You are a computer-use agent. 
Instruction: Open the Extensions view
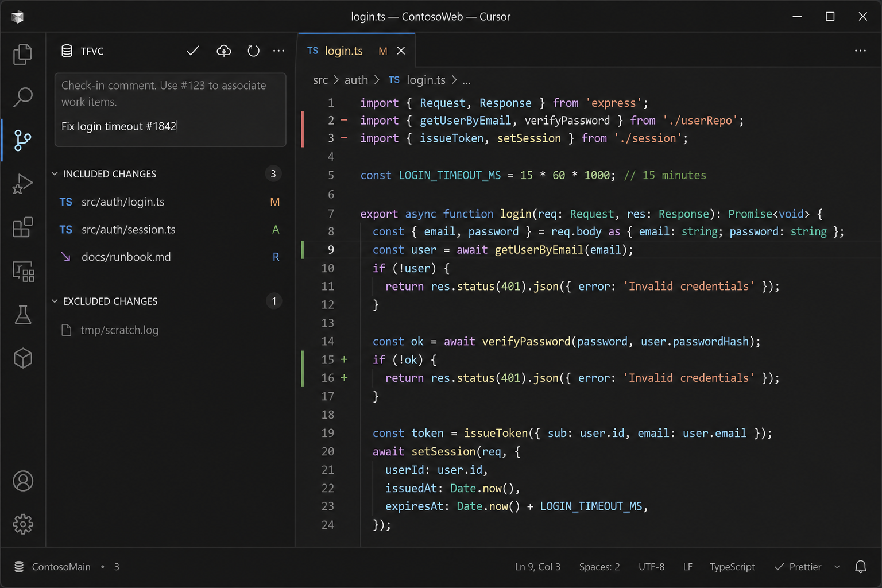click(23, 227)
